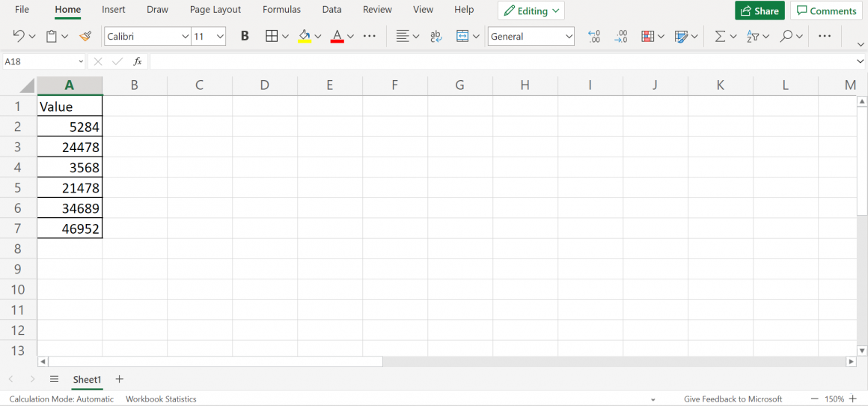Image resolution: width=868 pixels, height=406 pixels.
Task: Open the Formulas ribbon tab
Action: tap(281, 10)
